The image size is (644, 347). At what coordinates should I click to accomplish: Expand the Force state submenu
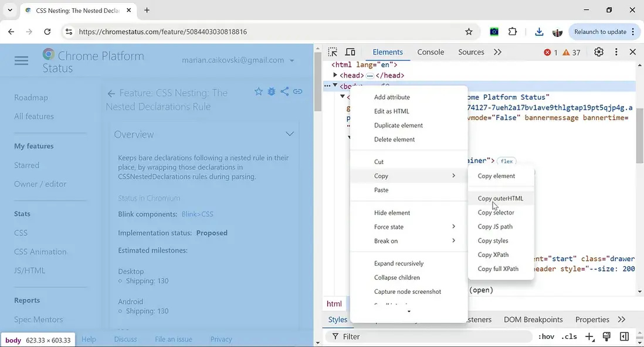(x=409, y=227)
